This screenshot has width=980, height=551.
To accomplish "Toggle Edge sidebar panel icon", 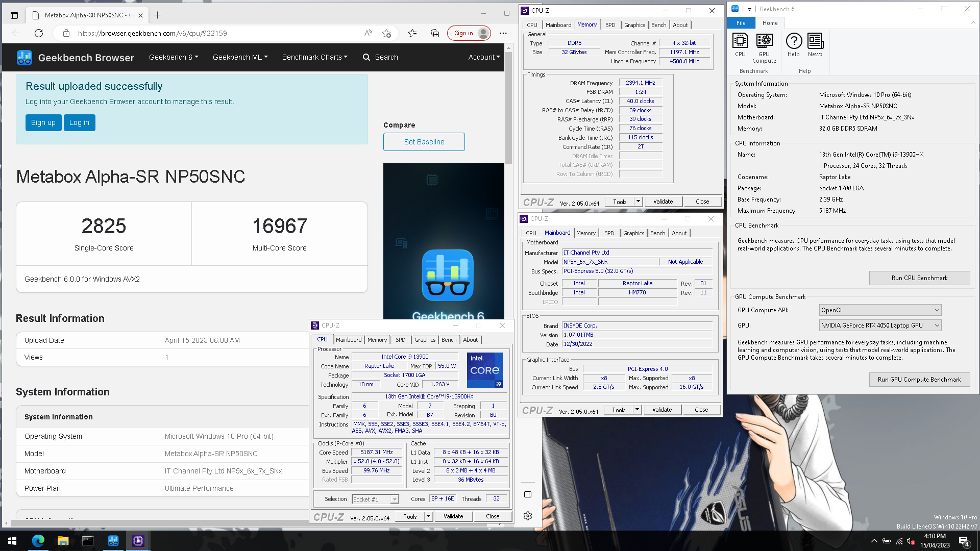I will pyautogui.click(x=528, y=494).
